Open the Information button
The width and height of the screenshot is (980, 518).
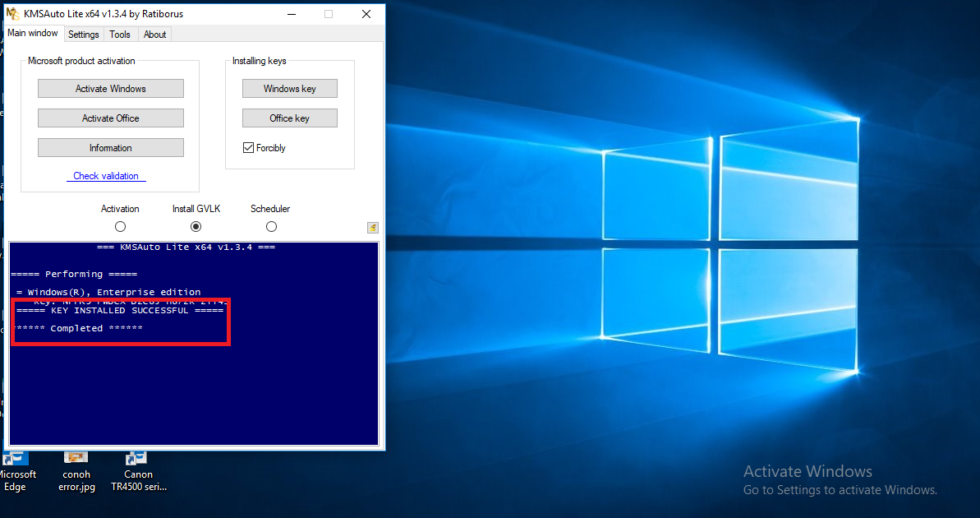tap(111, 148)
